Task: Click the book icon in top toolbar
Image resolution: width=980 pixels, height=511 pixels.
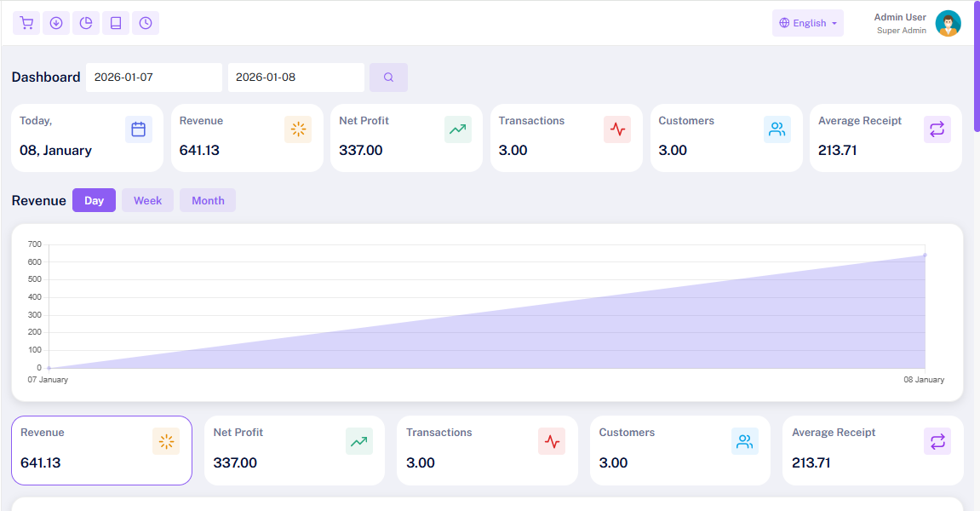Action: pos(116,23)
